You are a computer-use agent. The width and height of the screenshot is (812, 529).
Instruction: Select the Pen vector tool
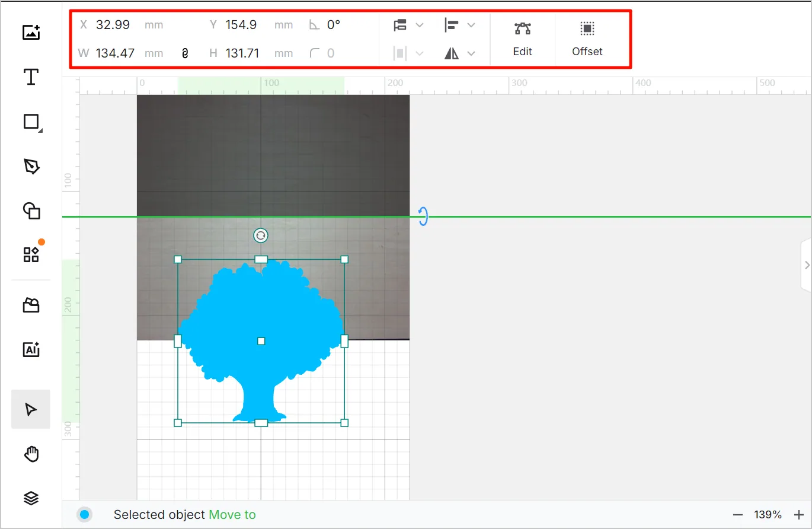[x=31, y=167]
